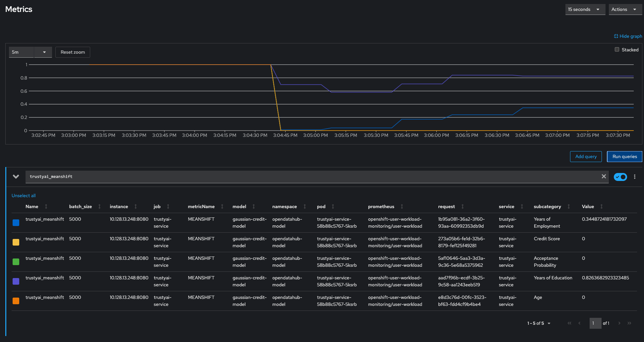Toggle orange series swatch for Age
Viewport: 644px width, 342px height.
pos(16,301)
